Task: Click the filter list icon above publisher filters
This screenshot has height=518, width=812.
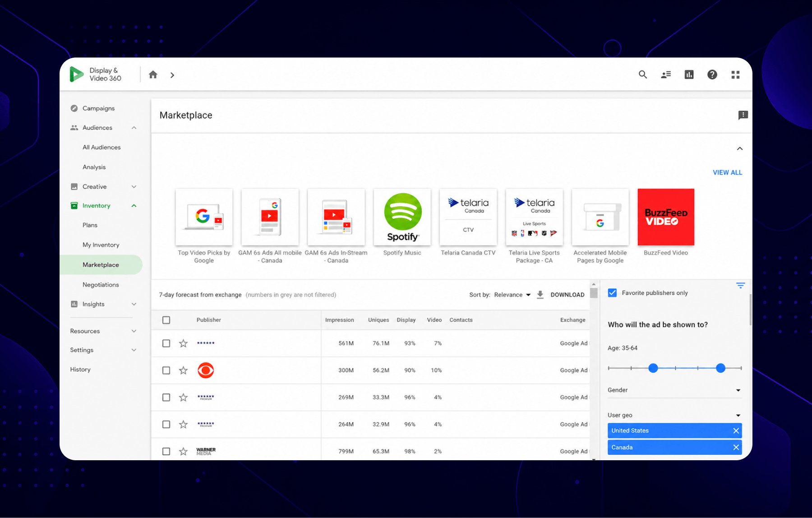Action: point(740,285)
